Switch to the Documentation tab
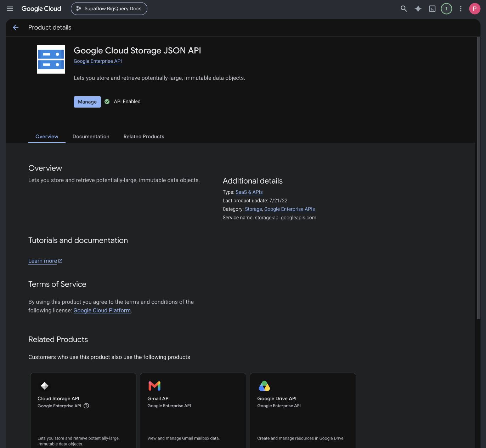The height and width of the screenshot is (448, 486). click(91, 137)
